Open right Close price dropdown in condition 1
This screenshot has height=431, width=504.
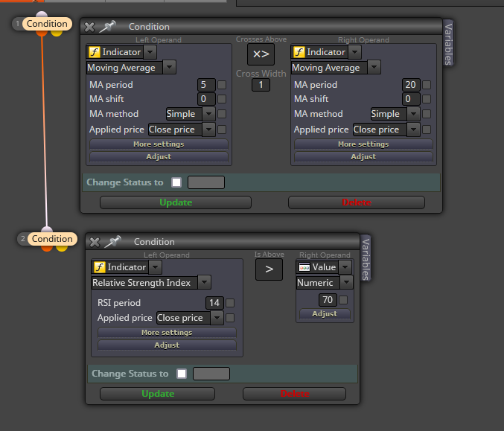tap(413, 130)
